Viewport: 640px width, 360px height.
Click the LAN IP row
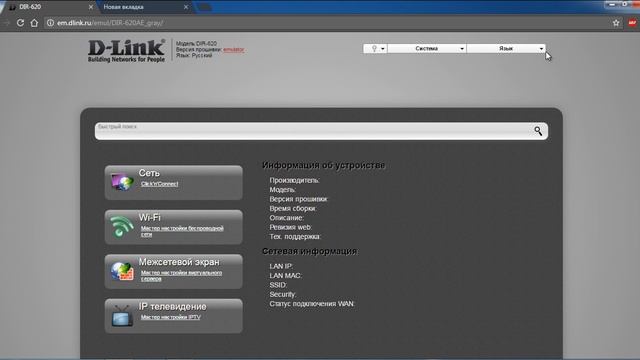pos(281,266)
